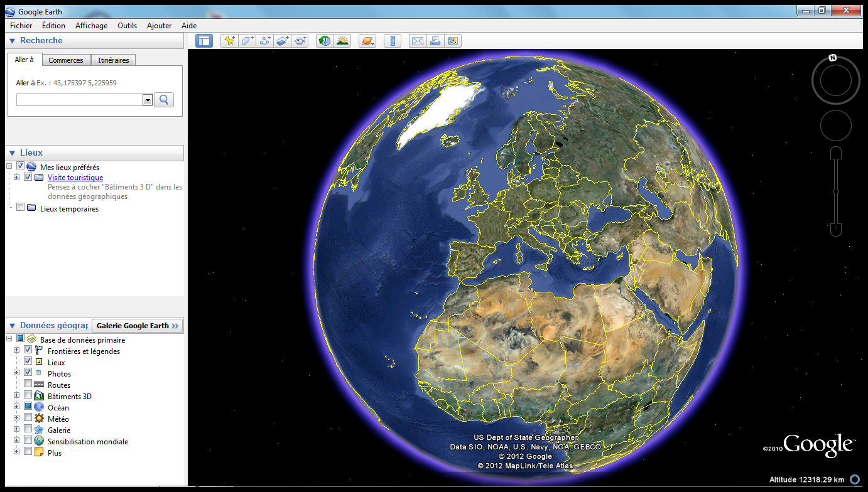The width and height of the screenshot is (868, 492).
Task: Open the Visite touristique link
Action: click(75, 178)
